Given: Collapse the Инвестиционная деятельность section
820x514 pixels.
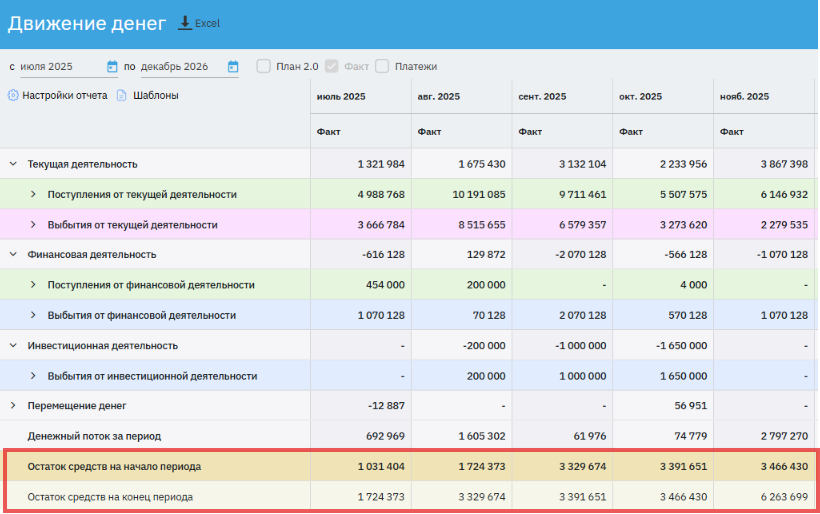Looking at the screenshot, I should tap(13, 346).
